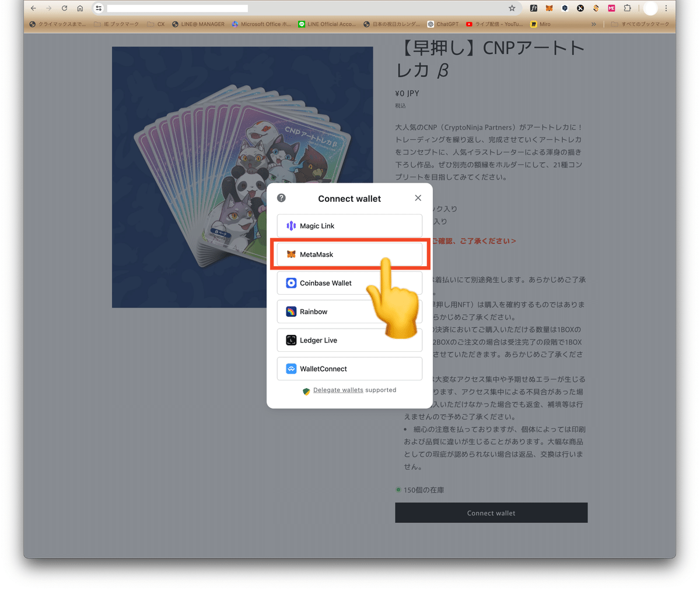Screen dimensions: 700x590
Task: Choose Magic Link wallet option
Action: point(349,226)
